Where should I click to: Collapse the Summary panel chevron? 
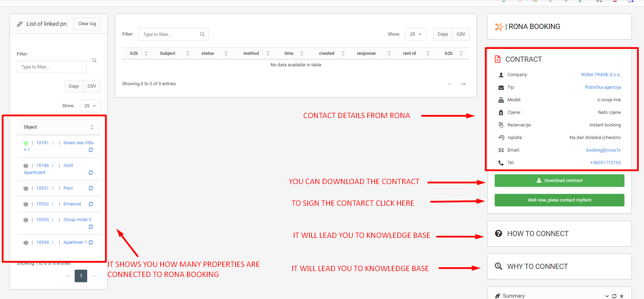pyautogui.click(x=607, y=296)
